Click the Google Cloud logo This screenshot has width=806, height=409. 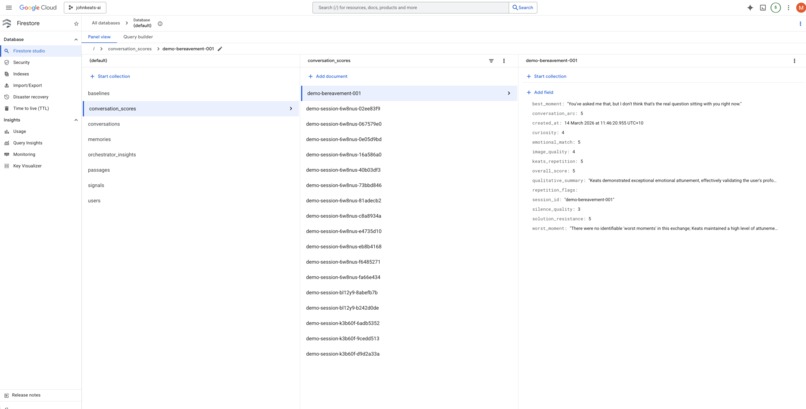(x=39, y=8)
